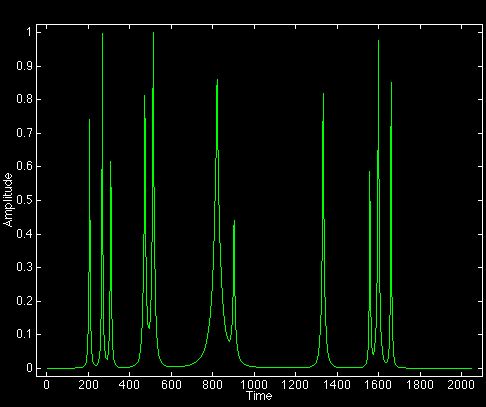
Task: Click the Time axis label
Action: [259, 396]
